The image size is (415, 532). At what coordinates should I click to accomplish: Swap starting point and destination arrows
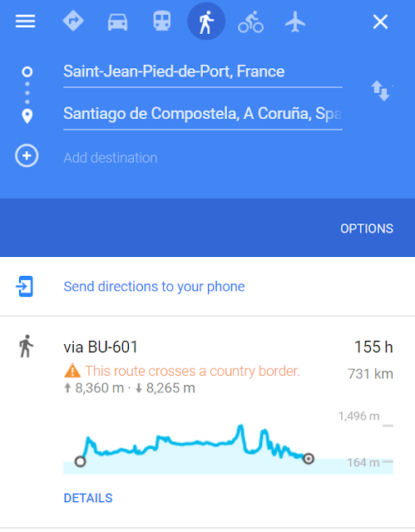pyautogui.click(x=380, y=91)
